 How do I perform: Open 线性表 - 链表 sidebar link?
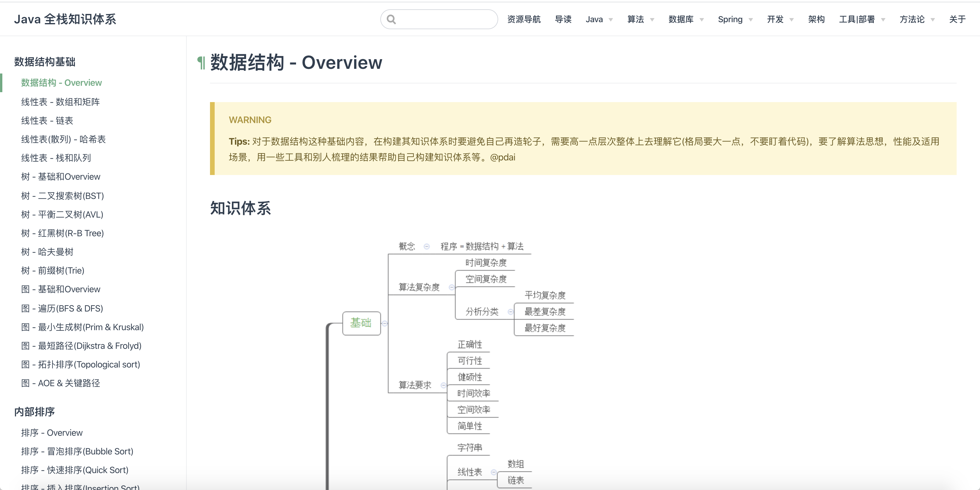tap(47, 120)
